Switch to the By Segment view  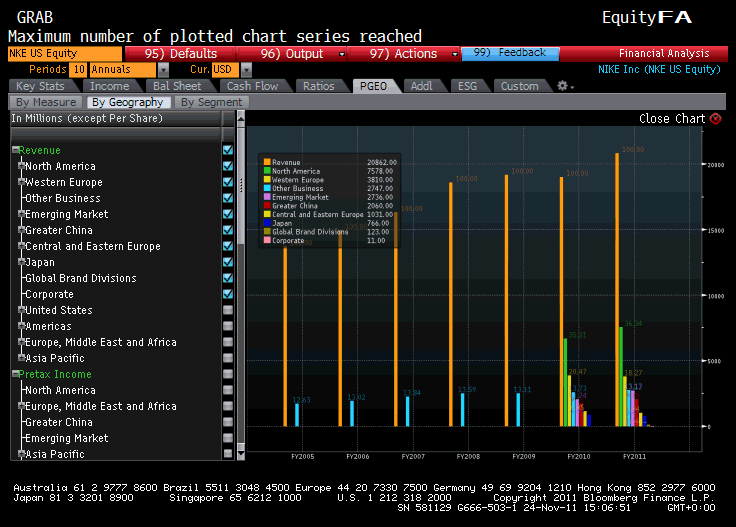pyautogui.click(x=211, y=102)
